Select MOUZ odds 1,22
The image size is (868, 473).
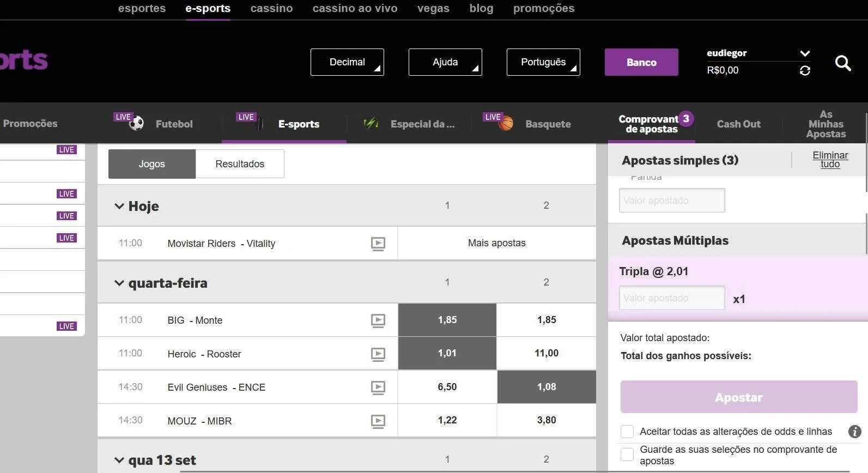[447, 420]
